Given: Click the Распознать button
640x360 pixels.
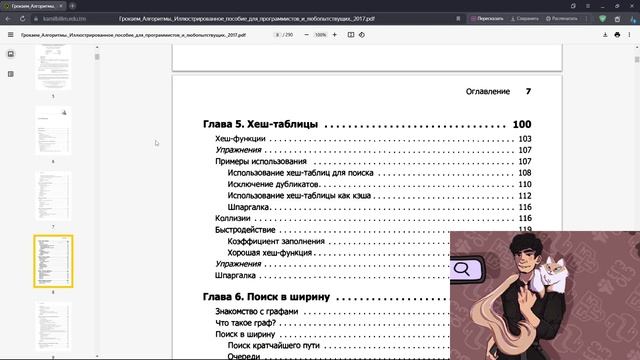Looking at the screenshot, I should (x=562, y=19).
